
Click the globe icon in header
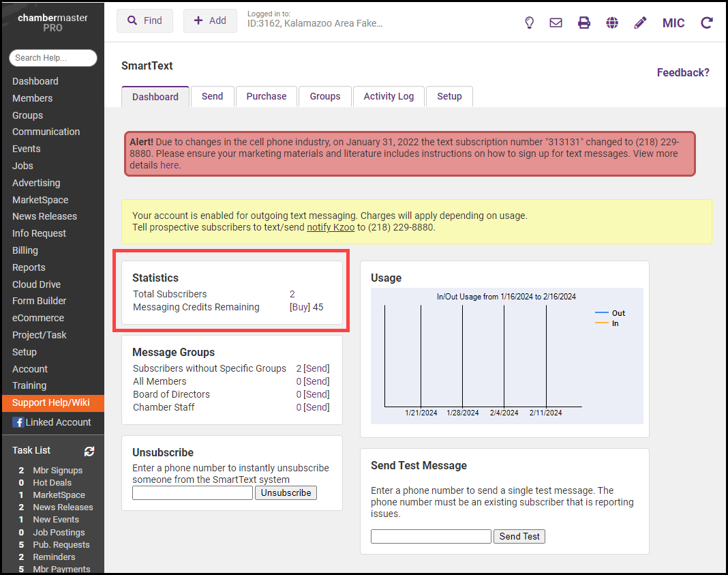612,23
